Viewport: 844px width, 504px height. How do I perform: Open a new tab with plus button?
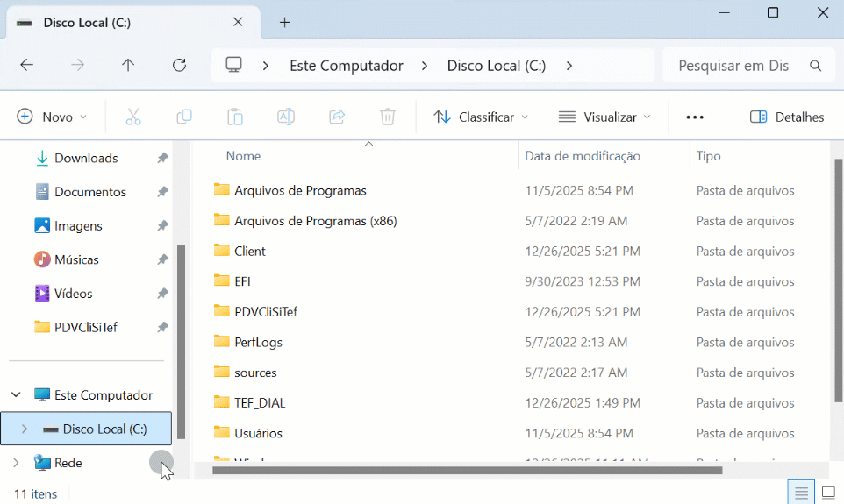pos(285,23)
